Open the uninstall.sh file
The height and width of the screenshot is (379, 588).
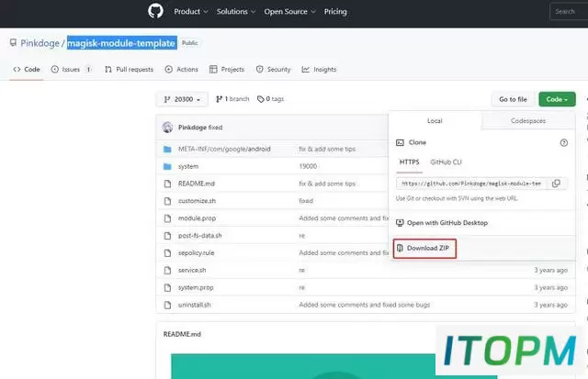pos(194,305)
